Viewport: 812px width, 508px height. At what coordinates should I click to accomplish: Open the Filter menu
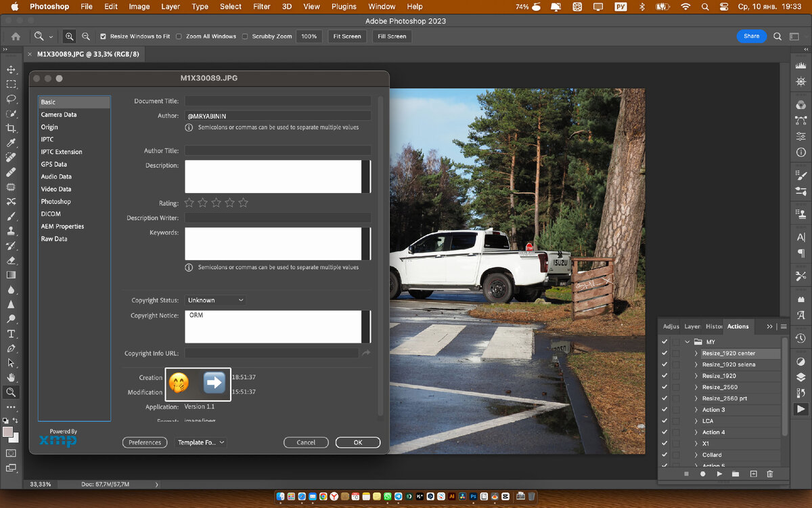(262, 7)
